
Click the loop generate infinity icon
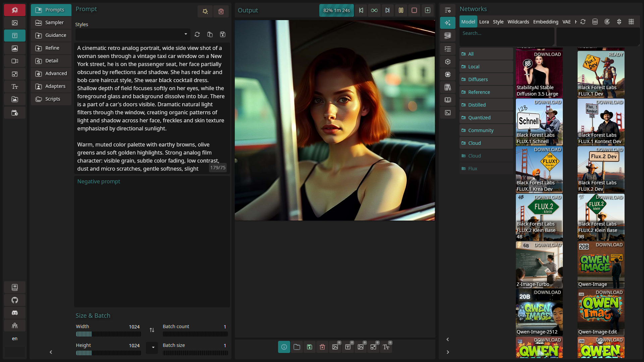(x=374, y=10)
